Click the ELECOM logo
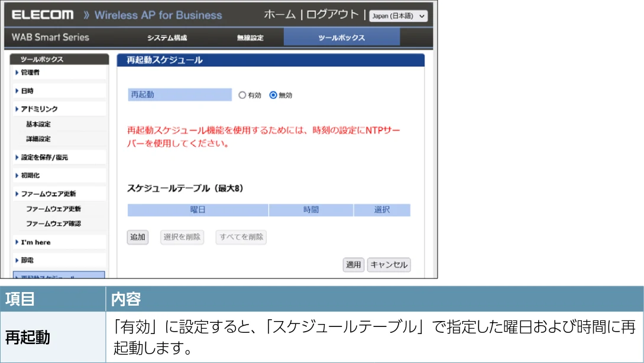644x363 pixels. (43, 15)
